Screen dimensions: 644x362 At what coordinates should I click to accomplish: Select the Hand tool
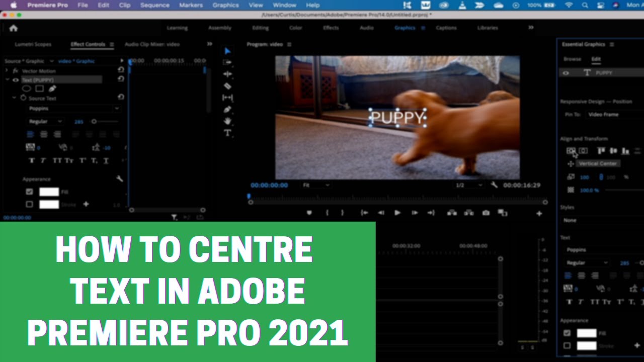coord(227,121)
